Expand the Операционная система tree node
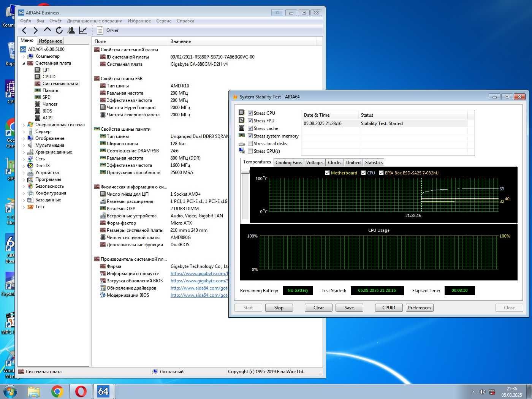Image resolution: width=532 pixels, height=399 pixels. (x=24, y=125)
